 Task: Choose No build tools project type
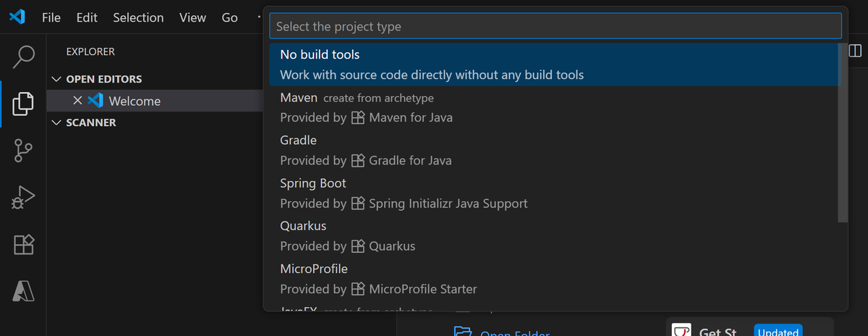pyautogui.click(x=553, y=64)
